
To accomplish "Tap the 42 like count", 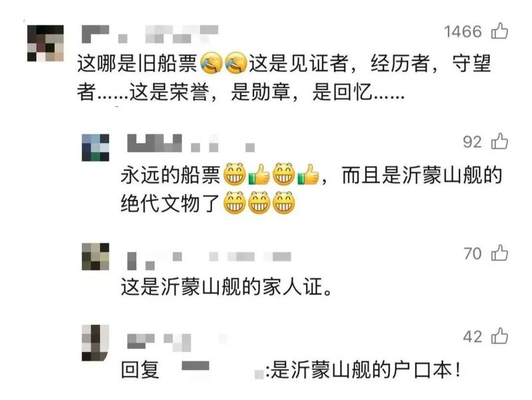I will pyautogui.click(x=472, y=337).
